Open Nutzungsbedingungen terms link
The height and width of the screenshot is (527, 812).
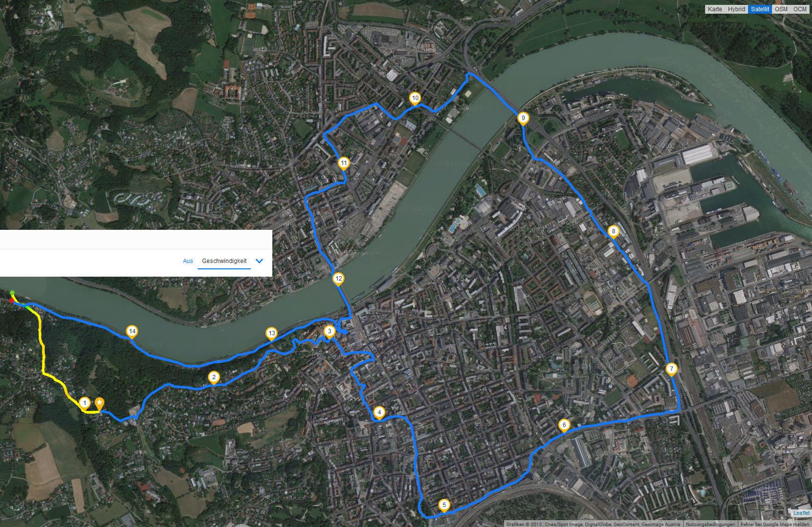click(x=710, y=524)
